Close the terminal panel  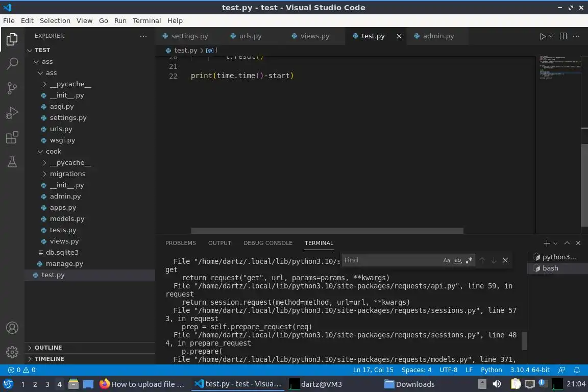tap(578, 243)
